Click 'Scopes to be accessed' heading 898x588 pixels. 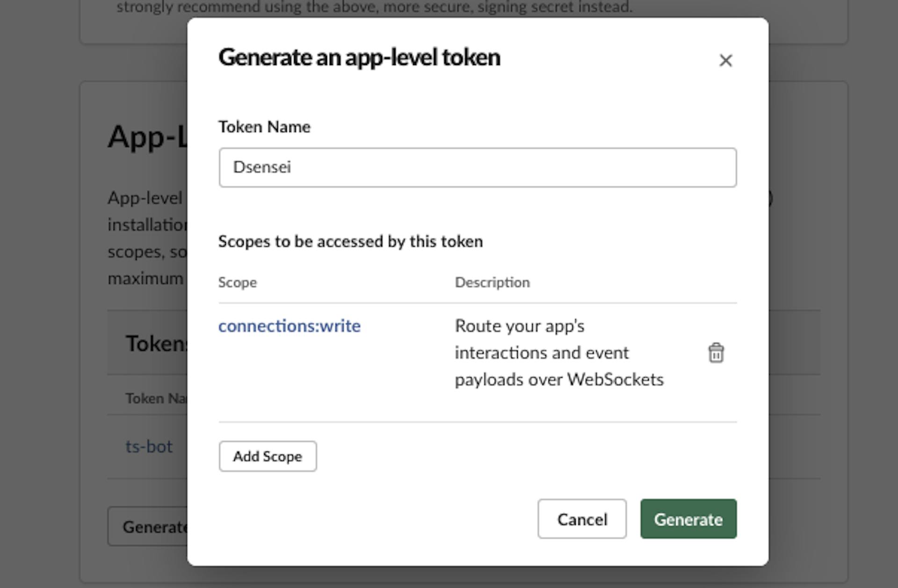(x=350, y=241)
